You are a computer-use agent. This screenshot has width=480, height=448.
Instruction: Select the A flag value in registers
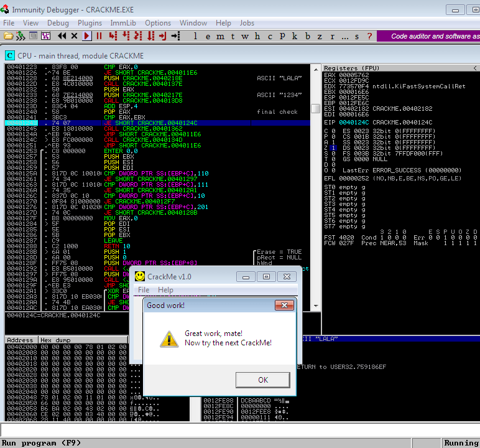pos(333,142)
